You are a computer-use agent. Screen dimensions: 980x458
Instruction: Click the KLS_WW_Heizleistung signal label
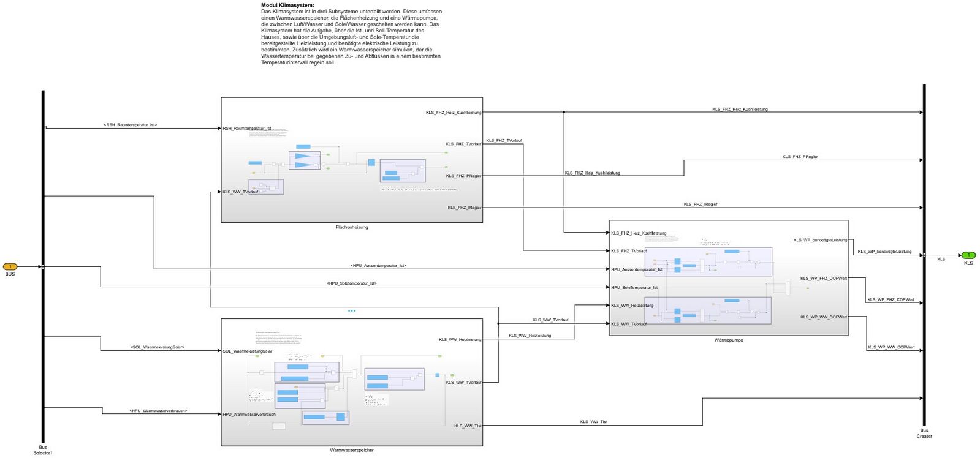coord(530,336)
